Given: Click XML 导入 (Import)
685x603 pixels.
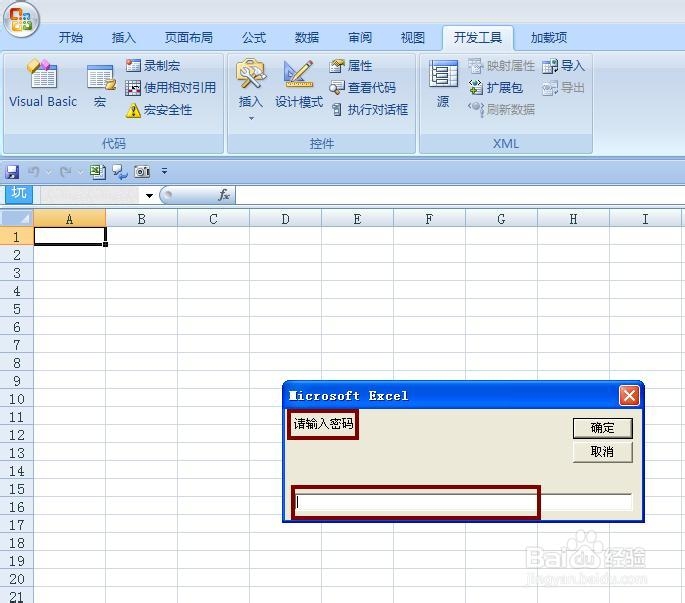Looking at the screenshot, I should 564,66.
